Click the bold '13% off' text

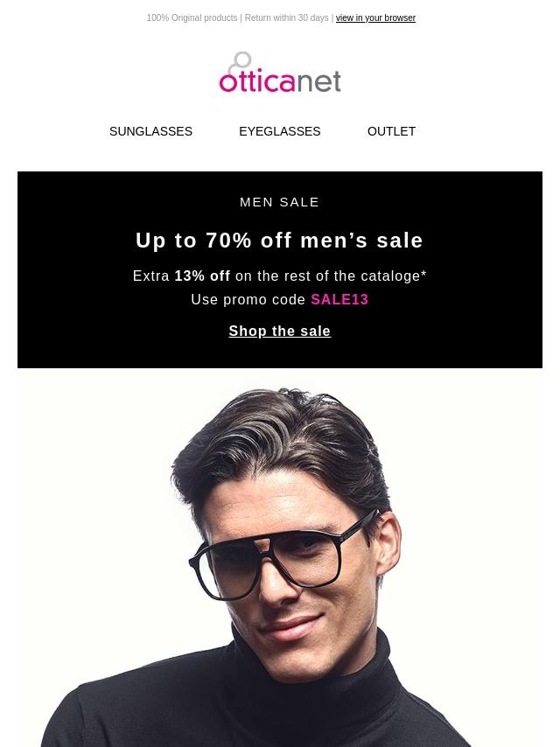[202, 276]
